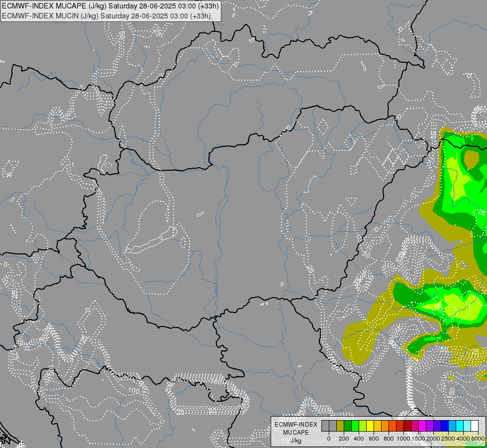487x448 pixels.
Task: Click the 150 contour label on the map
Action: point(452,392)
